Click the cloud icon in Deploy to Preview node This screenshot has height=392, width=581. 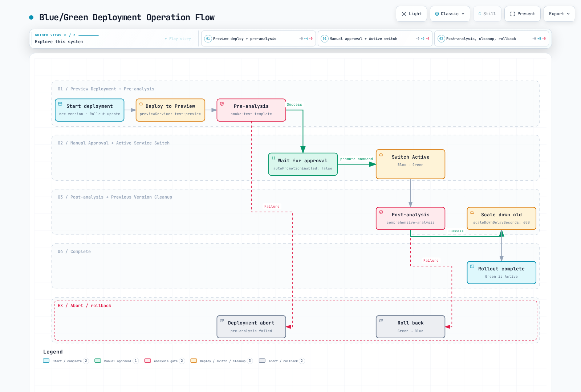point(141,104)
